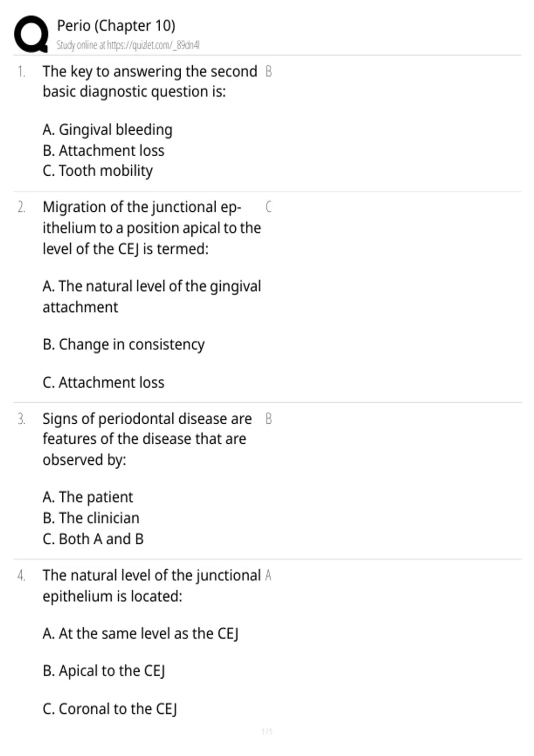The image size is (534, 756).
Task: Click the Quizlet Q logo icon
Action: pyautogui.click(x=31, y=34)
